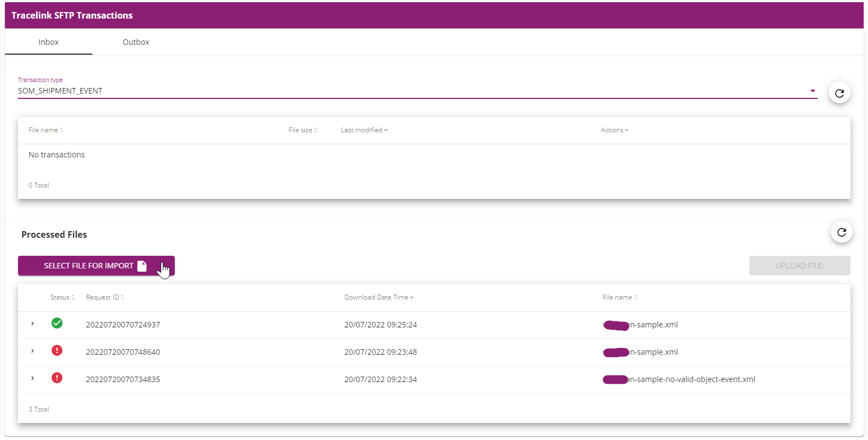
Task: Switch to the Inbox tab
Action: tap(49, 42)
